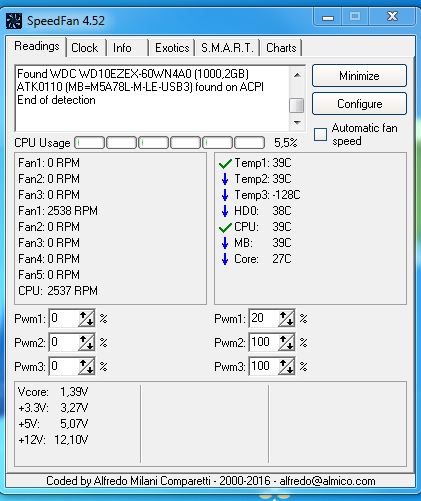Click the 'Found WDC WD10EZEX-60WN4A0' log line
421x501 pixels.
133,74
